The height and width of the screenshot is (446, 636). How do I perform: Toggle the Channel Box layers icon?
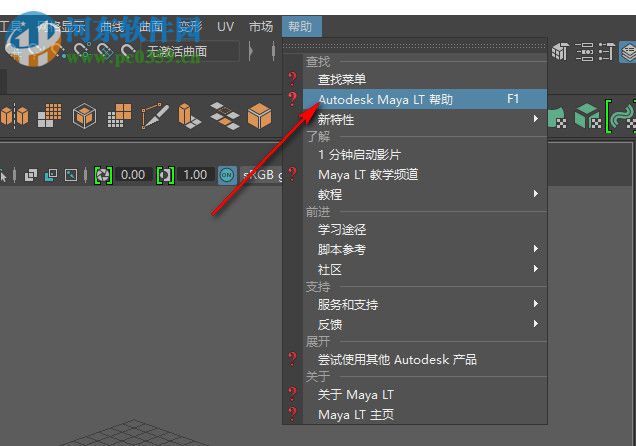(x=628, y=52)
